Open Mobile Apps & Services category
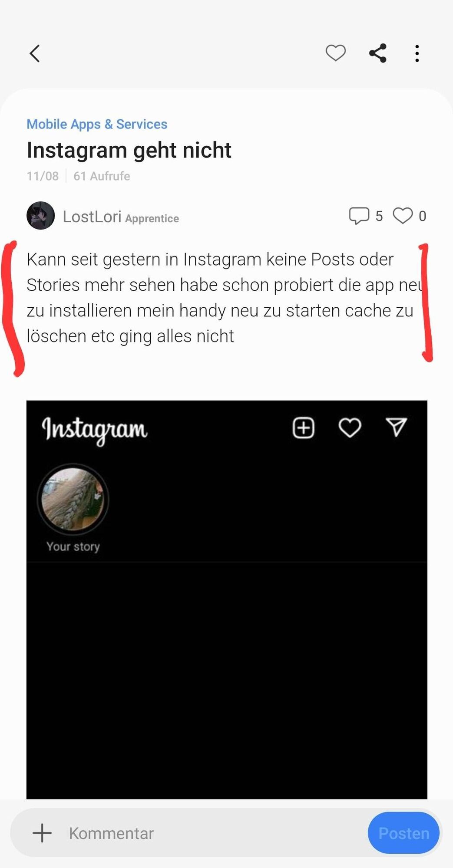Viewport: 453px width, 868px height. click(x=97, y=124)
